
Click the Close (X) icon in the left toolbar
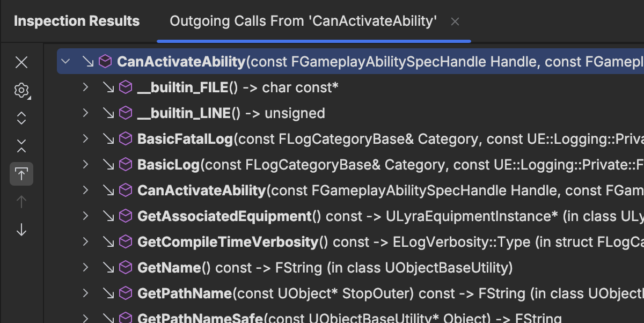pos(21,62)
